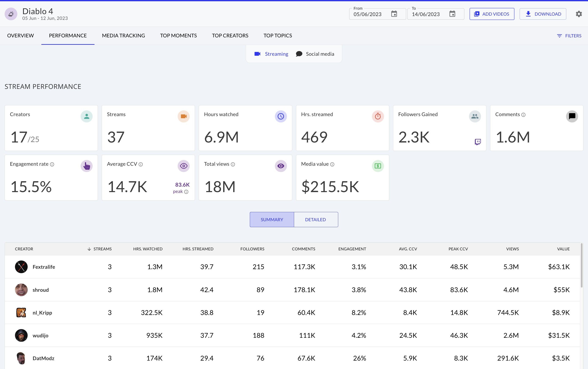Image resolution: width=588 pixels, height=369 pixels.
Task: Click the Engagement rate info icon
Action: tap(52, 164)
